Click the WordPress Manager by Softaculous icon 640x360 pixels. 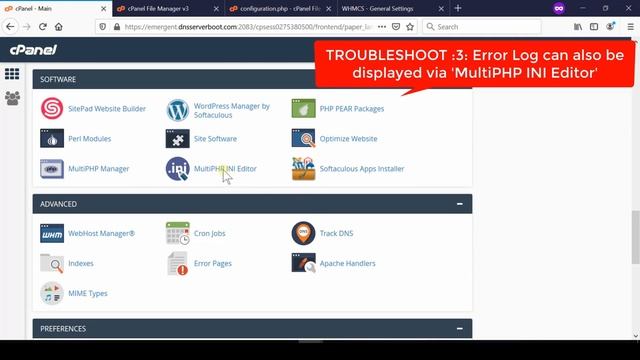point(178,110)
